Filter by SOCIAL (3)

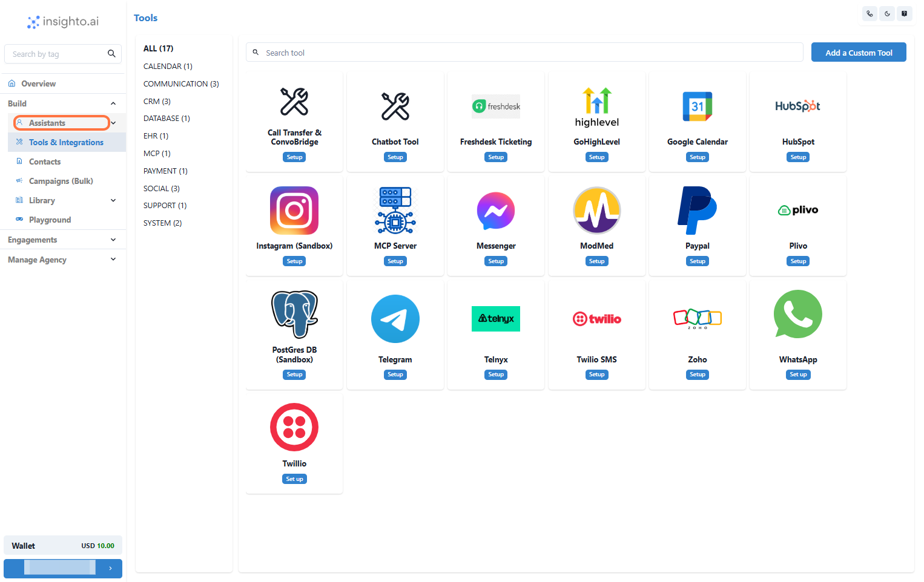click(161, 188)
